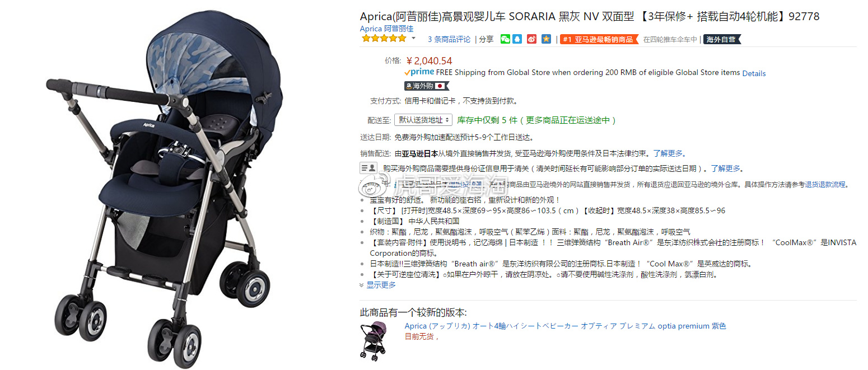Share product via QQ icon
Viewport: 868px width, 370px height.
click(x=517, y=39)
